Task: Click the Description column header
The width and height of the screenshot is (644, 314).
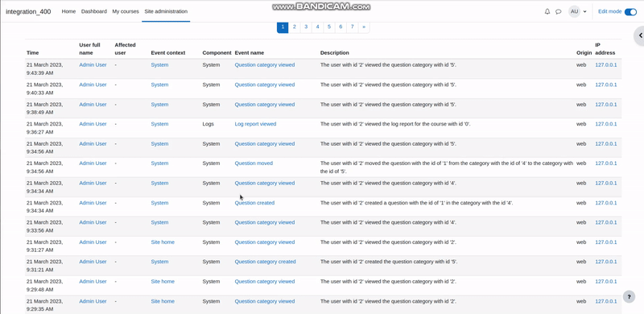Action: [x=335, y=52]
